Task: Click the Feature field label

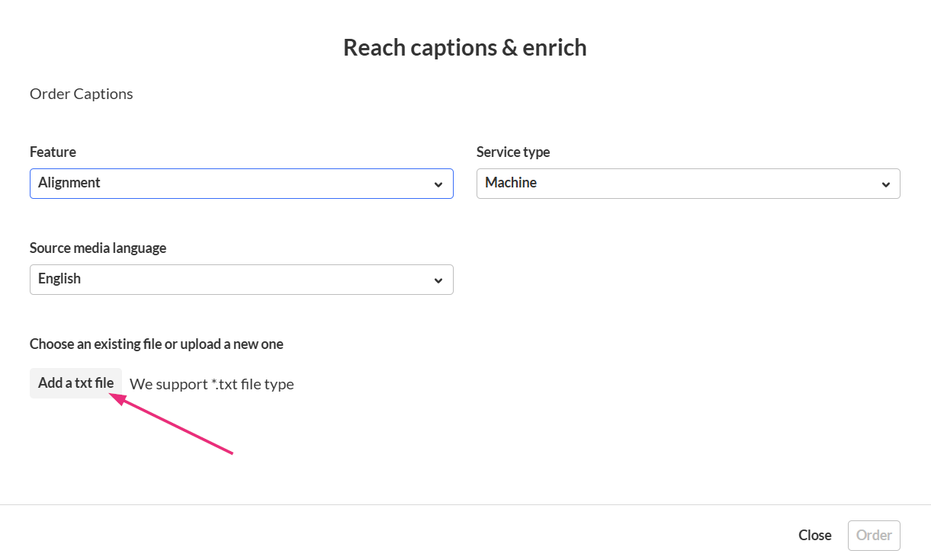Action: coord(53,152)
